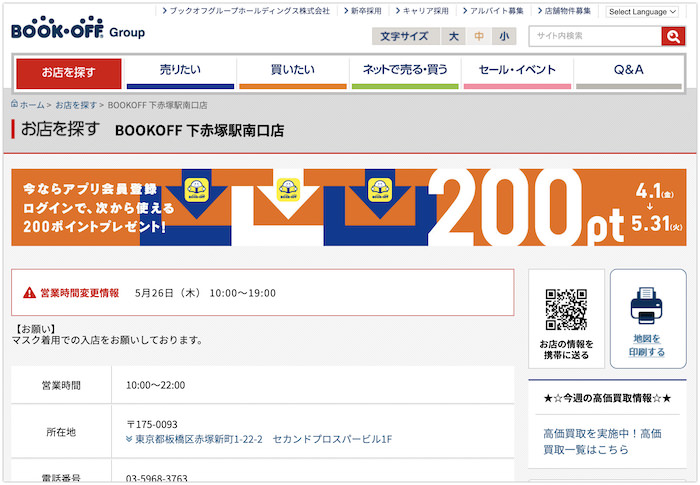Open the セール・イベント menu tab
Image resolution: width=700 pixels, height=485 pixels.
[x=517, y=73]
